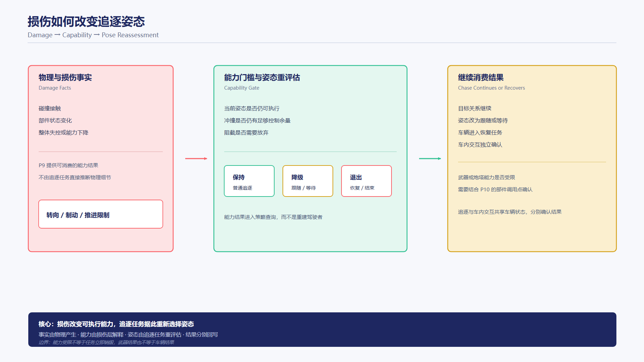Click the Damage Facts label
The height and width of the screenshot is (362, 644).
55,88
